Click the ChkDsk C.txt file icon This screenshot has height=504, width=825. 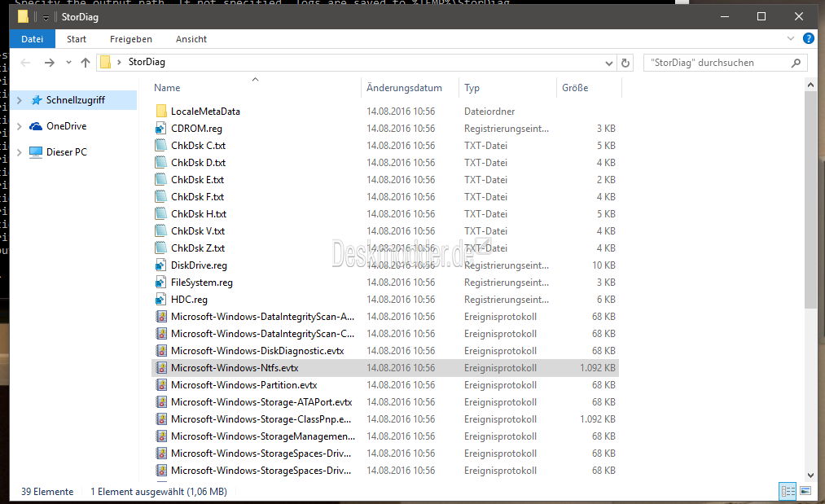[161, 145]
